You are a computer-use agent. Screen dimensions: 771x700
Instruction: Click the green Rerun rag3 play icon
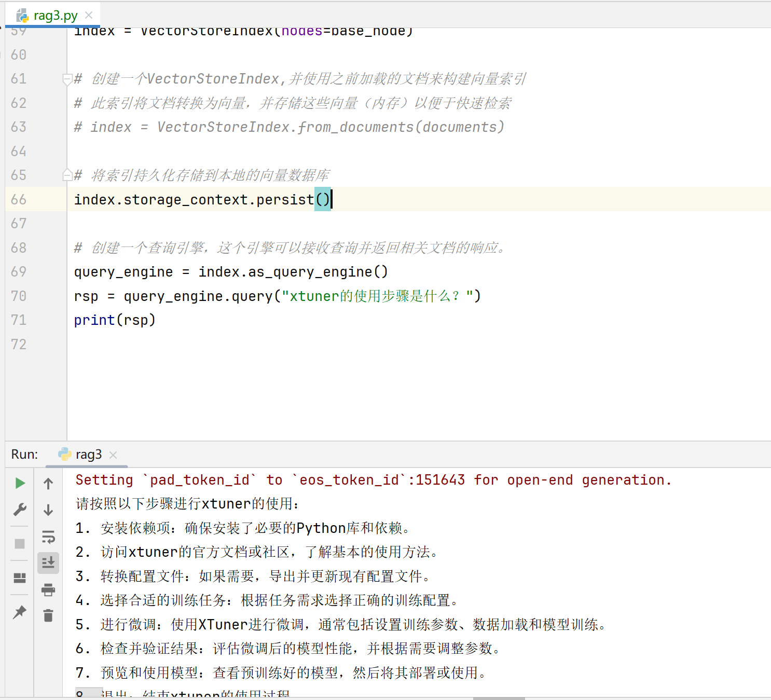coord(20,483)
